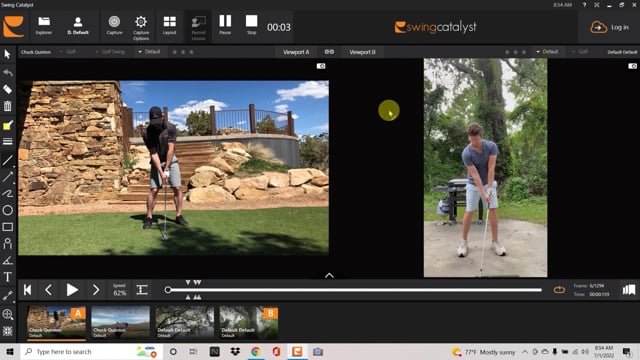Take snapshot of Viewport B camera icon
This screenshot has width=640, height=360.
click(632, 66)
